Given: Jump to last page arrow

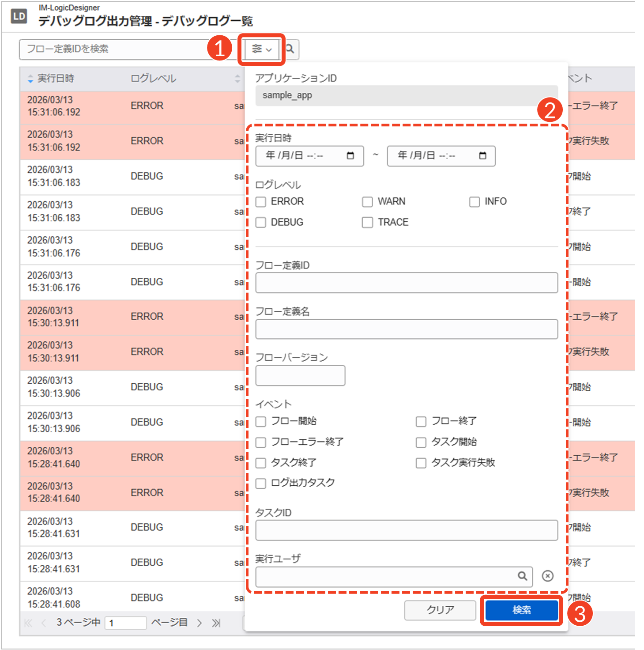Looking at the screenshot, I should point(216,623).
